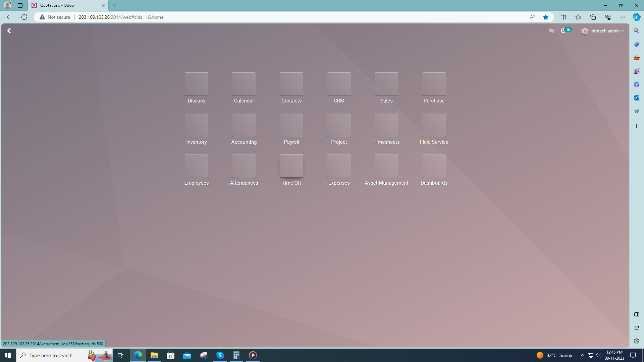Open the Asset Management app
This screenshot has width=644, height=362.
(386, 166)
